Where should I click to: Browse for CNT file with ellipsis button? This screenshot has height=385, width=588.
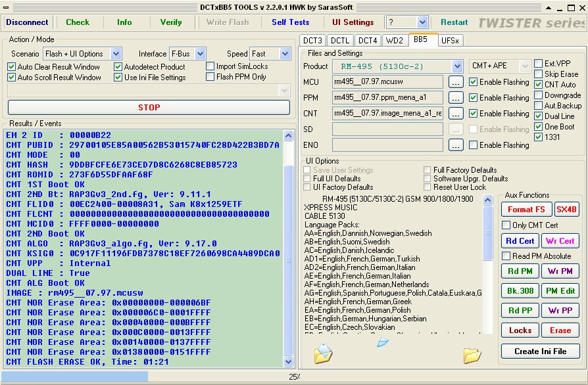pyautogui.click(x=456, y=114)
